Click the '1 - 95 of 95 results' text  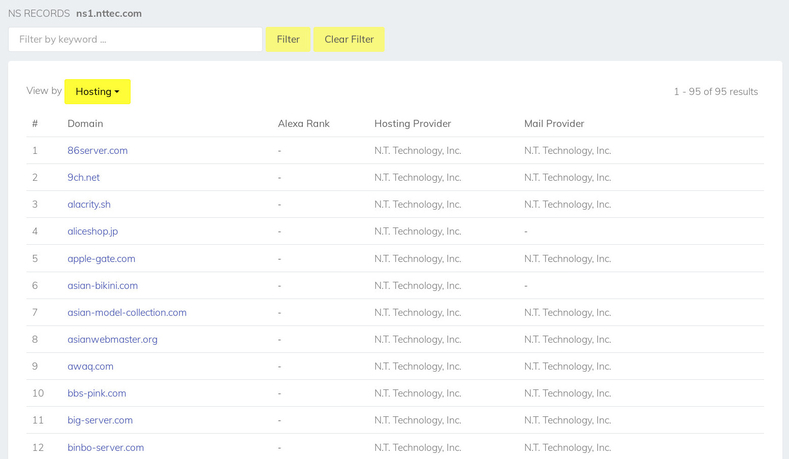click(716, 92)
